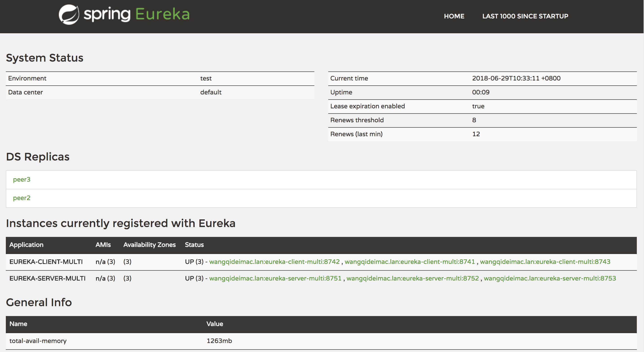The image size is (644, 352).
Task: Click the Status column header
Action: point(194,245)
